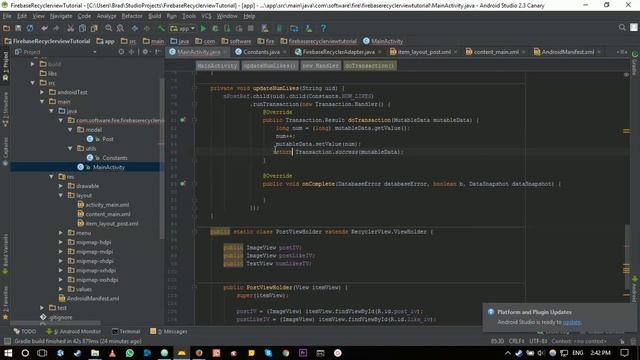Viewport: 640px width, 360px height.
Task: Click the Open folder toolbar icon
Action: click(6, 29)
